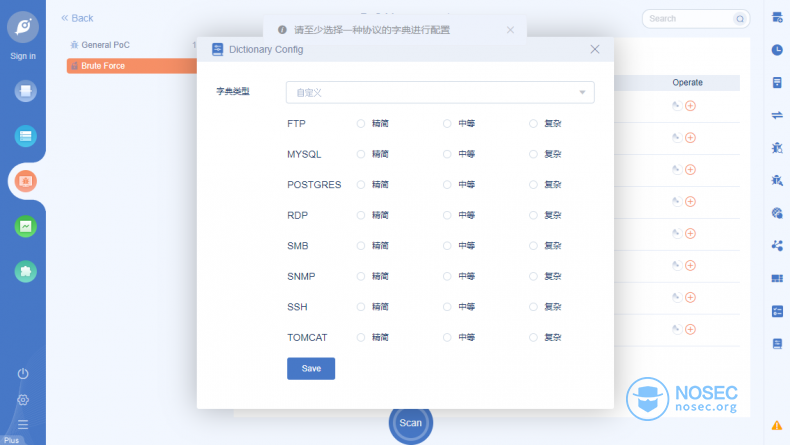Open the green chart sidebar icon
Image resolution: width=790 pixels, height=445 pixels.
coord(25,226)
